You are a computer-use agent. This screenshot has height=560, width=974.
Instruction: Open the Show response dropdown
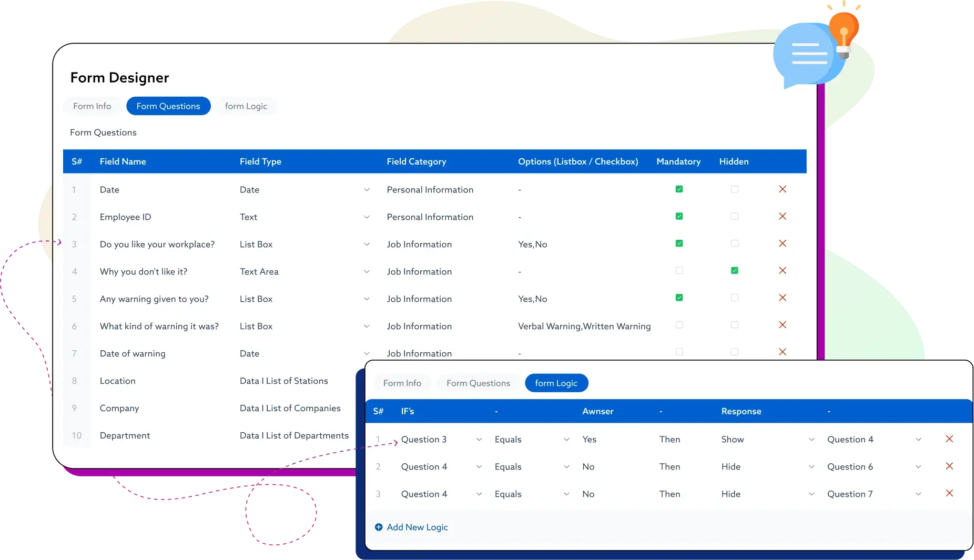tap(811, 440)
